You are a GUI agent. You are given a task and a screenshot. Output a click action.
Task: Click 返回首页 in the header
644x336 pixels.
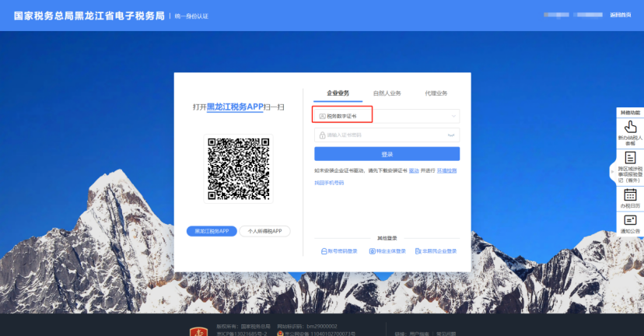coord(620,15)
